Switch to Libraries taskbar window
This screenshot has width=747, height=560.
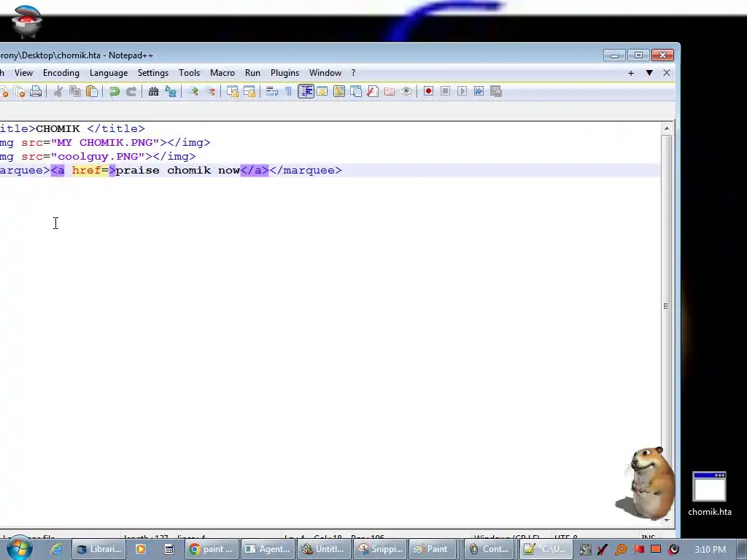(x=99, y=549)
